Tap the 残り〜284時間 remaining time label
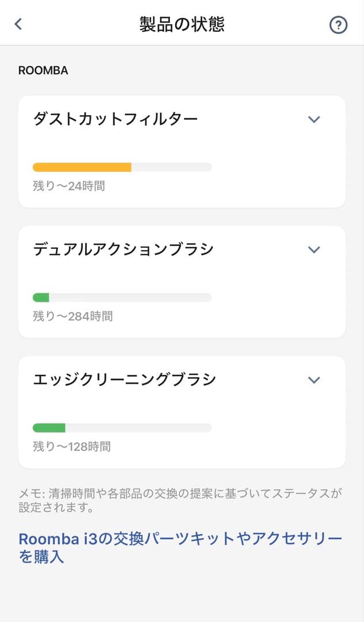Image resolution: width=364 pixels, height=622 pixels. coord(73,316)
